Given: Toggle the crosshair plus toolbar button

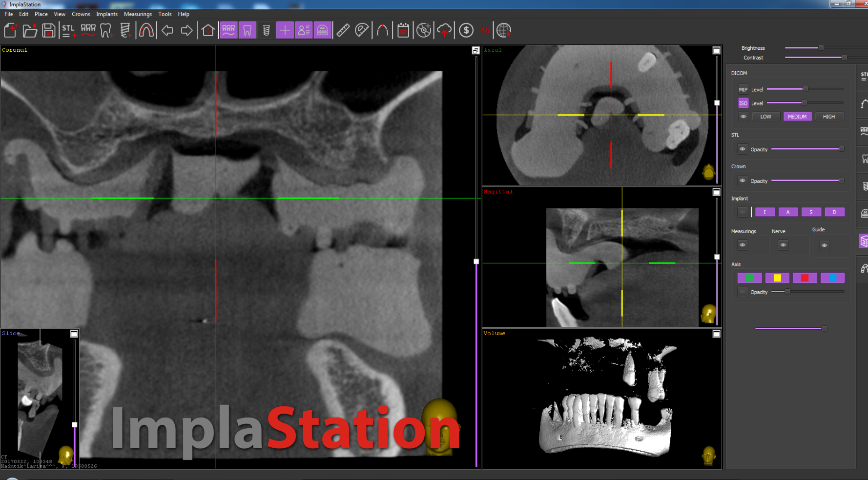Looking at the screenshot, I should pyautogui.click(x=285, y=30).
